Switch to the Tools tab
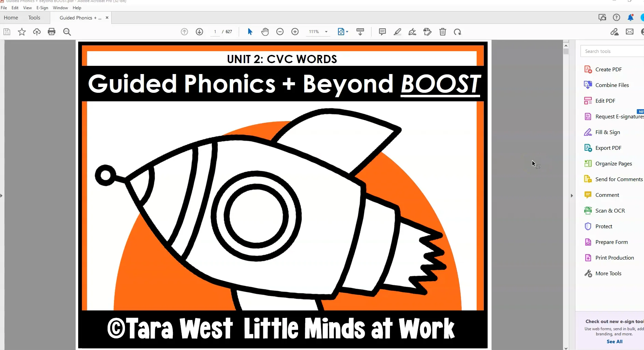This screenshot has height=350, width=644. pyautogui.click(x=34, y=17)
